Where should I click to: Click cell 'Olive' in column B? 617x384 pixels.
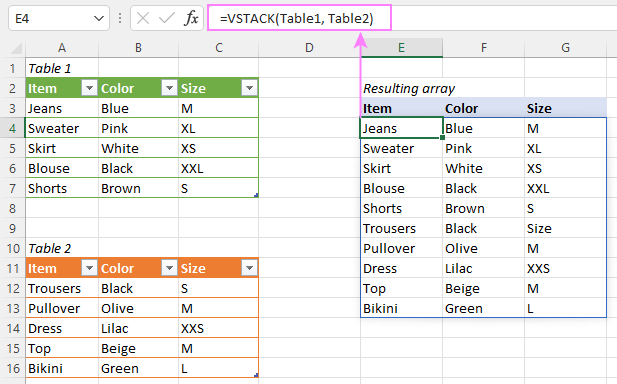[x=139, y=308]
